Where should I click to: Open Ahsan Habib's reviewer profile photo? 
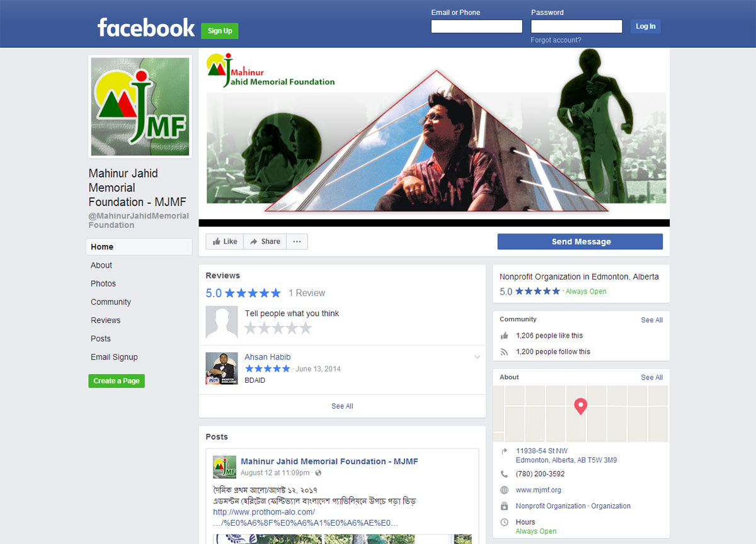point(222,368)
